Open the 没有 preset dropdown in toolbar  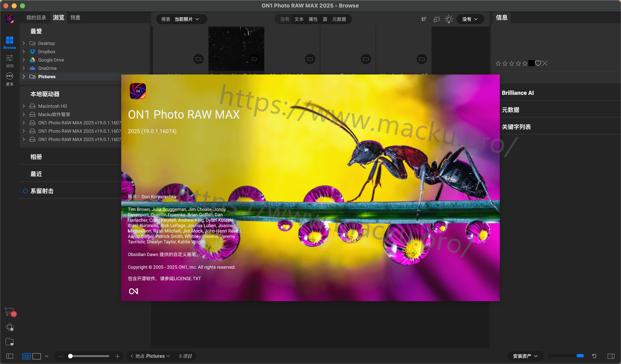click(470, 19)
